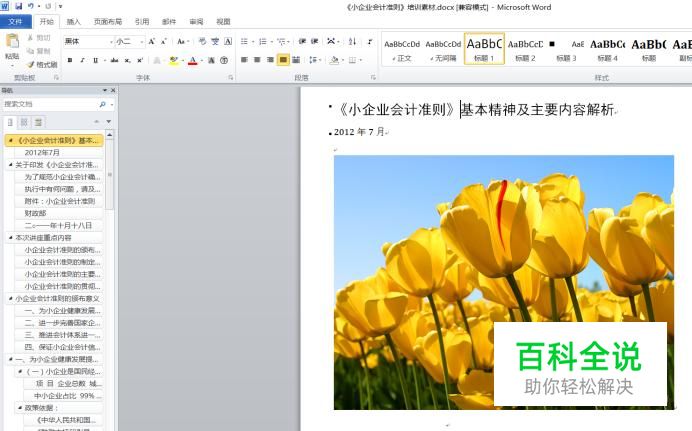Apply the 正文 Normal style

(402, 49)
